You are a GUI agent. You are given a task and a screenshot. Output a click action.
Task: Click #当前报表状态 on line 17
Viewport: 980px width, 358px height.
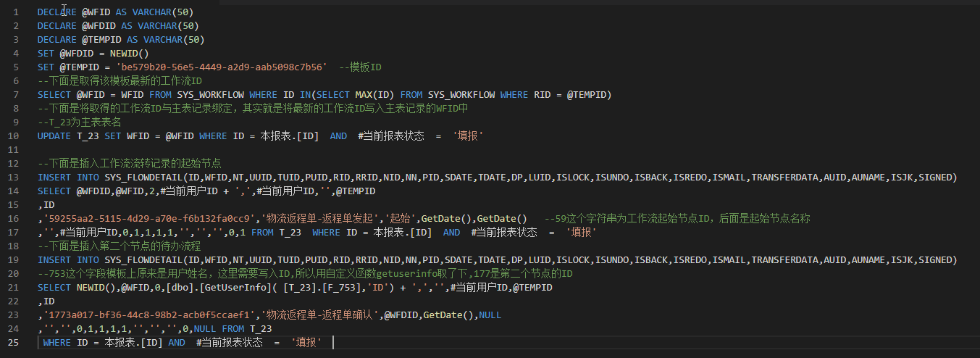coord(504,233)
